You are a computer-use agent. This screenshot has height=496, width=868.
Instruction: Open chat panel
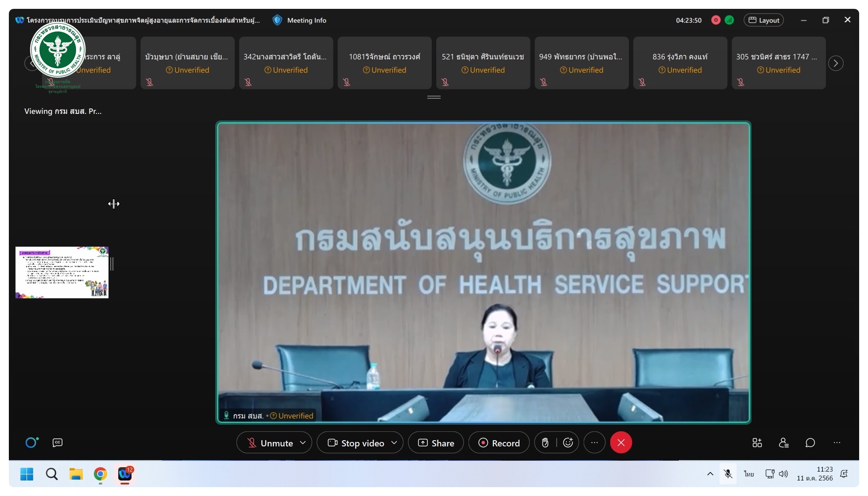(810, 443)
